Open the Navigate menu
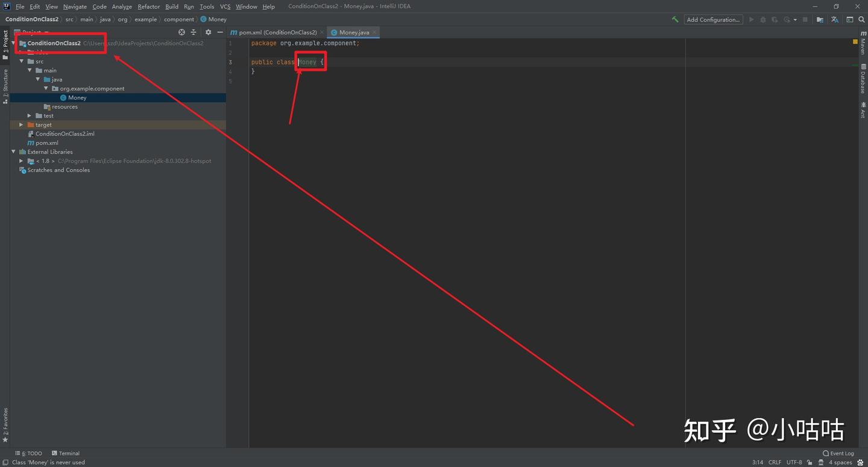Screen dimensions: 868x467 point(75,7)
